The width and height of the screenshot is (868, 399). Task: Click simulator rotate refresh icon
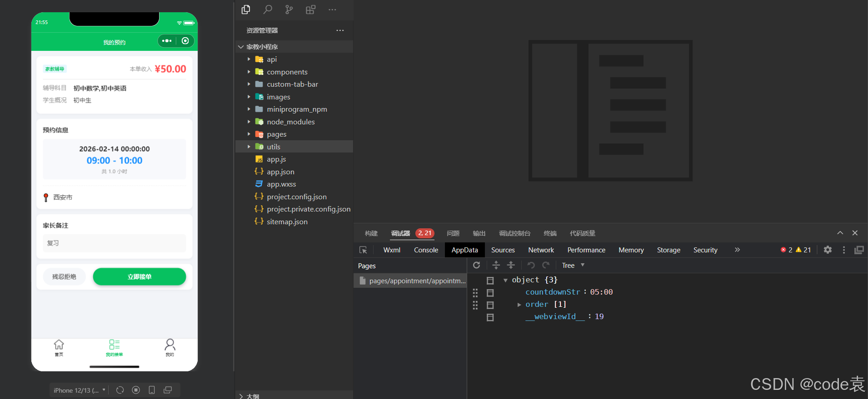pos(120,390)
